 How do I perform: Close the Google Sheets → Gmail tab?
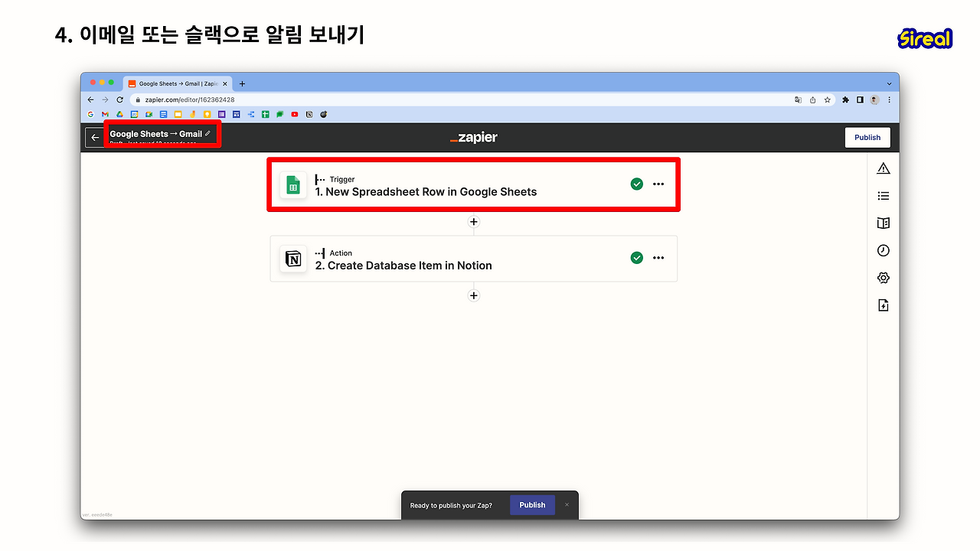[x=224, y=83]
